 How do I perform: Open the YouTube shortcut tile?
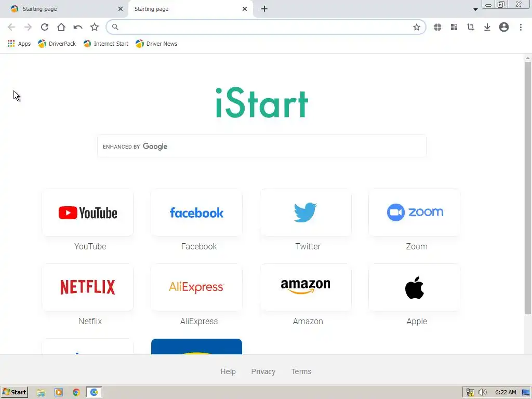click(x=87, y=212)
